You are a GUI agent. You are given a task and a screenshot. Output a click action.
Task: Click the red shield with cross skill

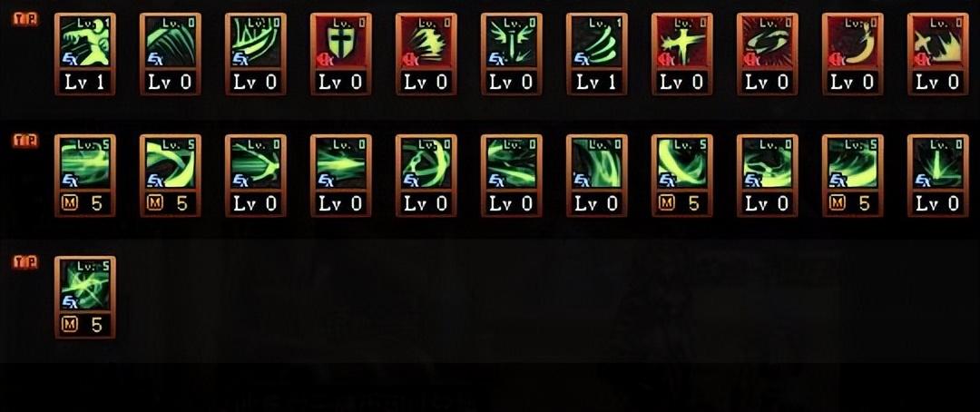coord(340,54)
